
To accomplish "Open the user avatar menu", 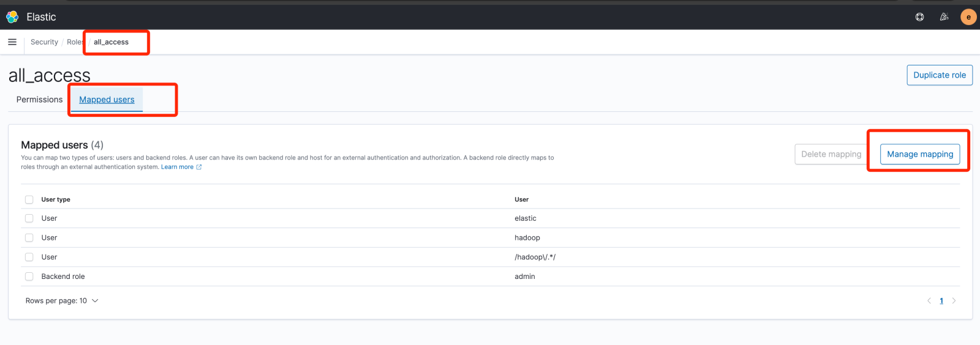I will 968,17.
